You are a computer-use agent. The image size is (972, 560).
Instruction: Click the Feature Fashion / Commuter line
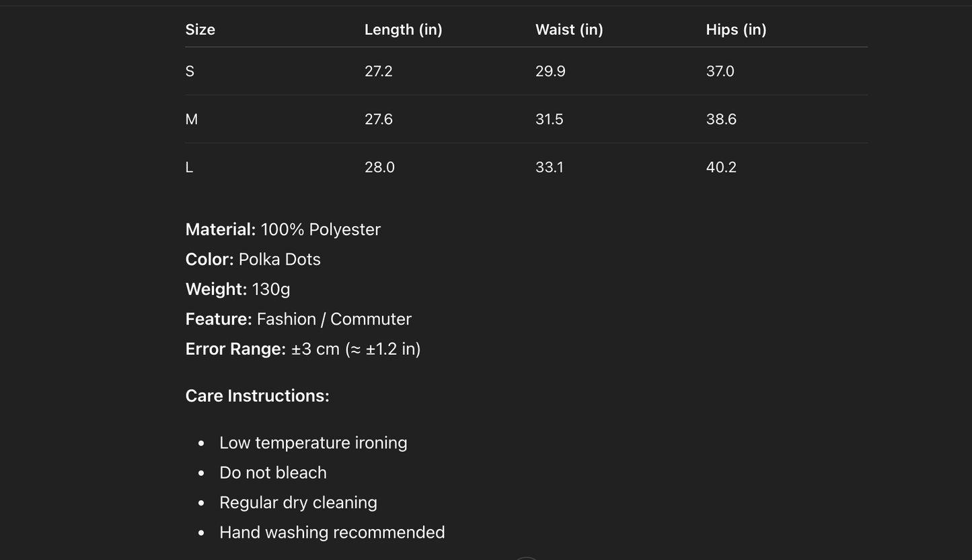point(298,319)
